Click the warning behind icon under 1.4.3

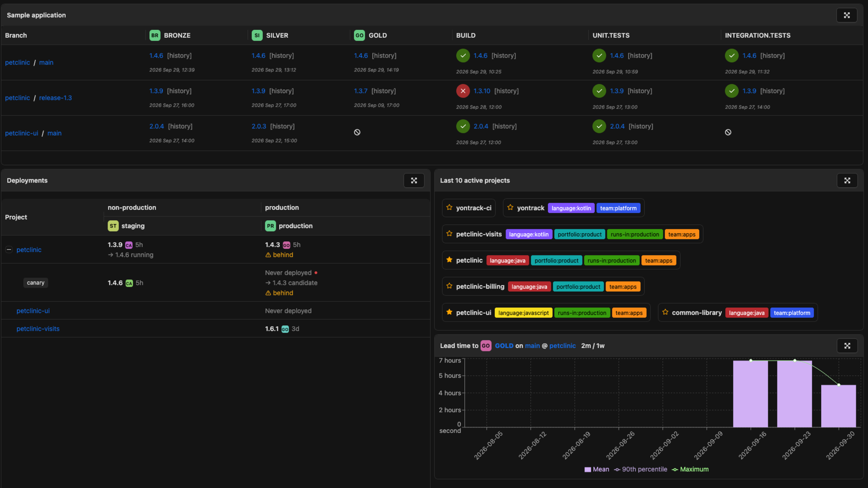tap(268, 255)
